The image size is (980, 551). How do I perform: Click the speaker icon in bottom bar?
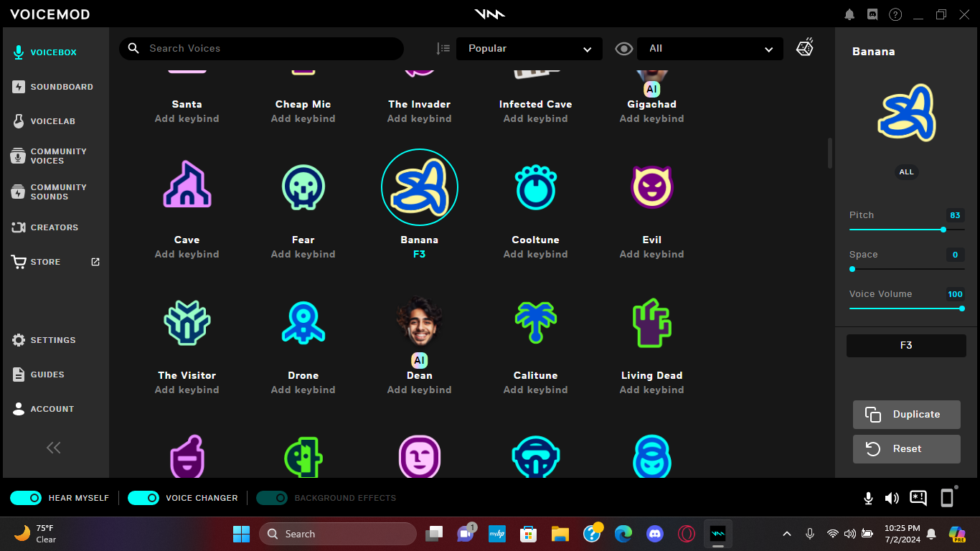click(892, 498)
